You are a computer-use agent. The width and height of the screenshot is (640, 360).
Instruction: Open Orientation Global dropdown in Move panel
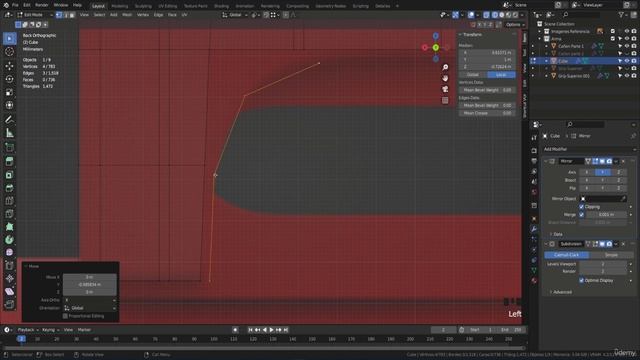click(x=90, y=308)
